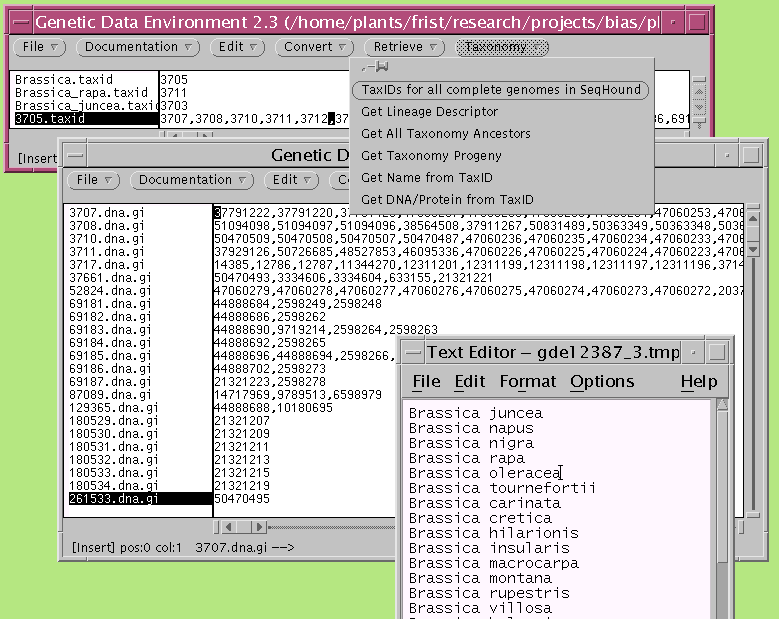Click up arrow of front GDE vertical scrollbar
The image size is (779, 619).
point(753,219)
